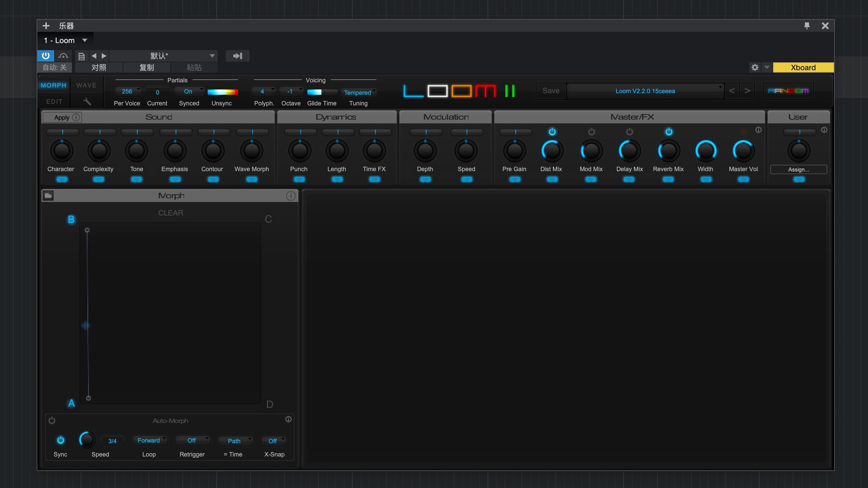
Task: Open the Morph preset folder icon
Action: coord(48,195)
